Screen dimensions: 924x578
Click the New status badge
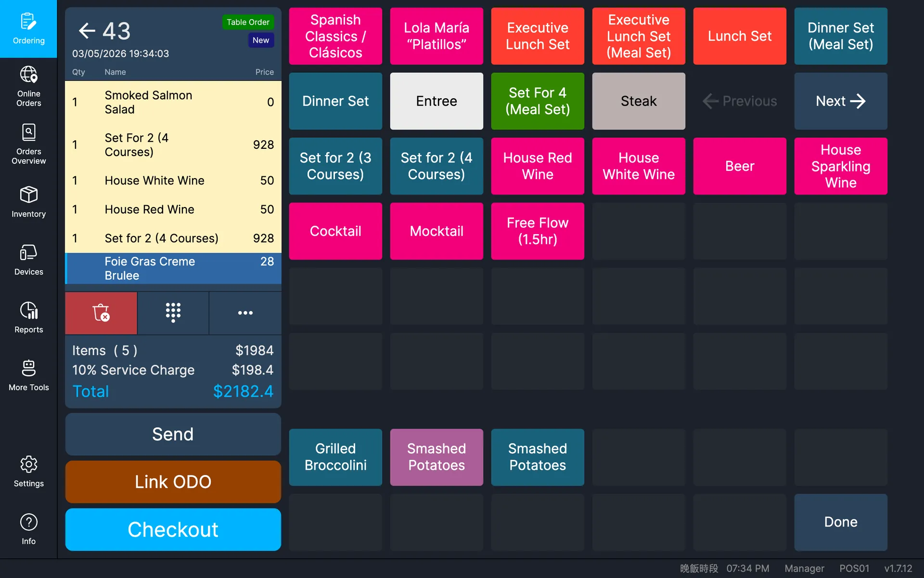coord(261,40)
